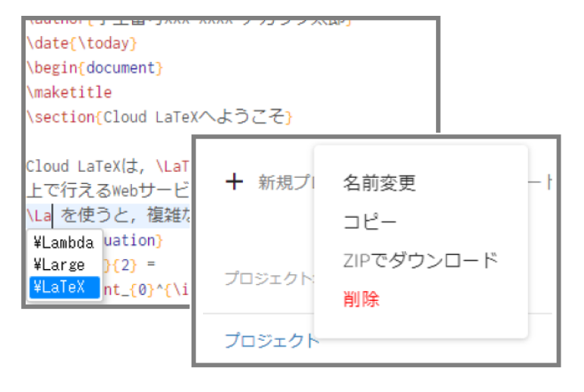Click the \begin{document} line
Image resolution: width=584 pixels, height=392 pixels.
coord(94,68)
